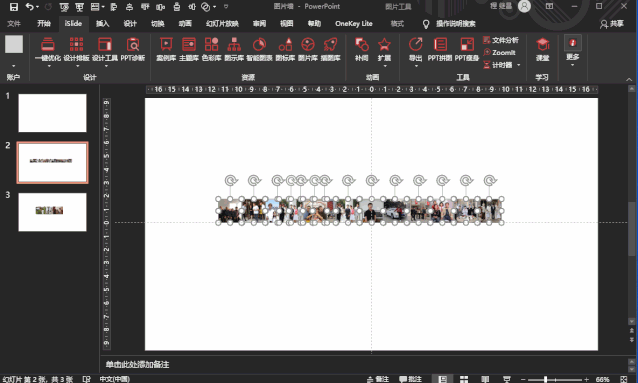Toggle ribbon display options icon
Image resolution: width=638 pixels, height=383 pixels.
pyautogui.click(x=549, y=6)
